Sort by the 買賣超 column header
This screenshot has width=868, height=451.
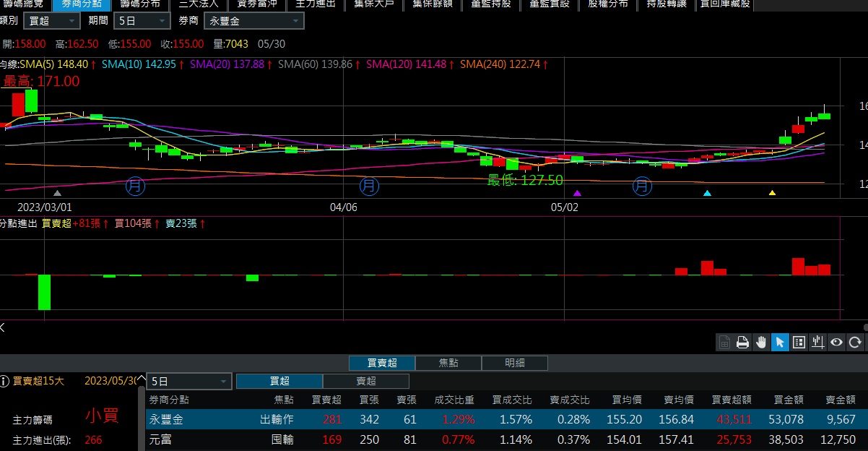click(x=326, y=400)
